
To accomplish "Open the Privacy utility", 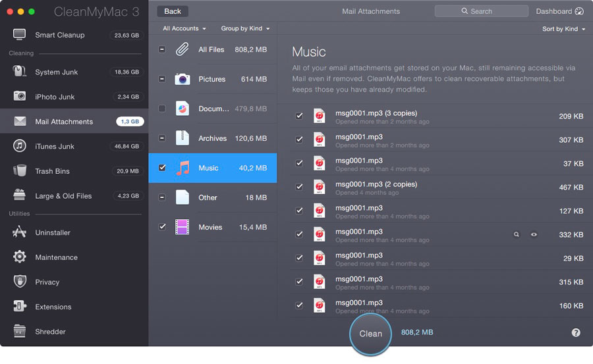I will pyautogui.click(x=74, y=282).
